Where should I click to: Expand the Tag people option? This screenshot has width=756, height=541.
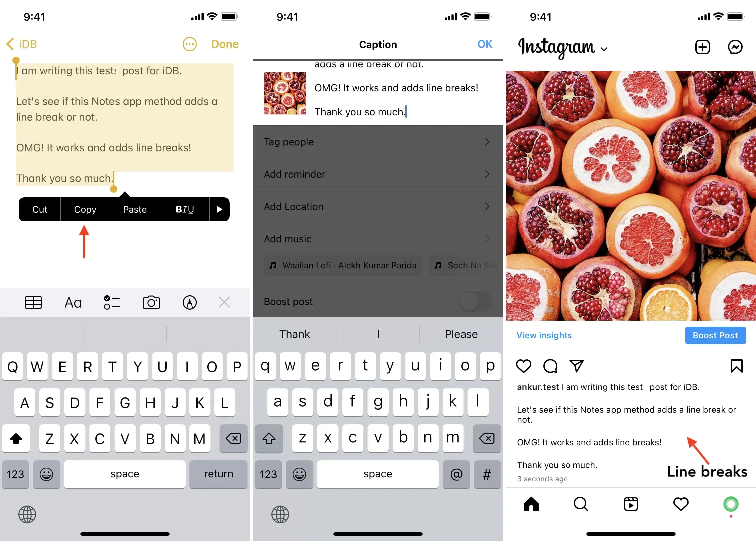(x=378, y=142)
